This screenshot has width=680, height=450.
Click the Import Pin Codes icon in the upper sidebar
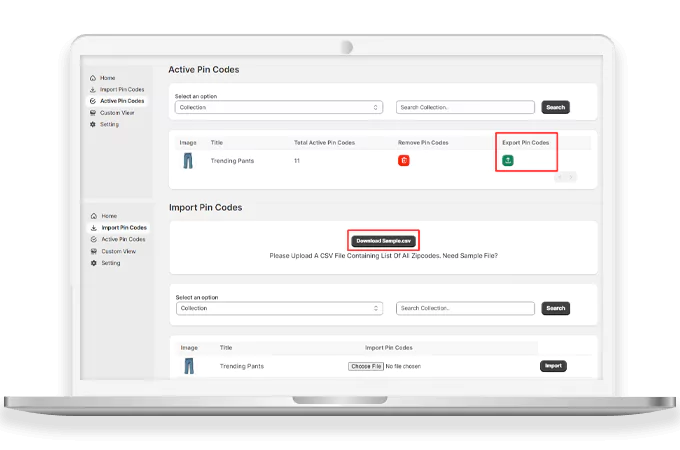click(x=93, y=90)
